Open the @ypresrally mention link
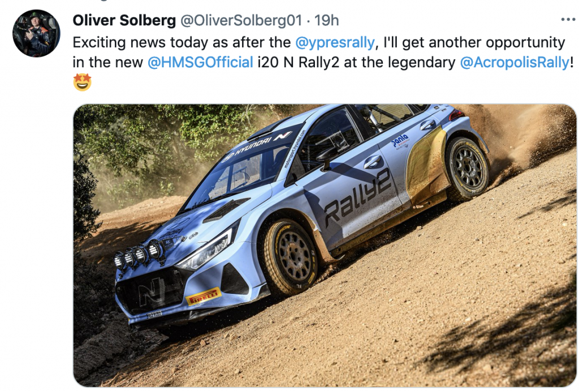 point(335,43)
